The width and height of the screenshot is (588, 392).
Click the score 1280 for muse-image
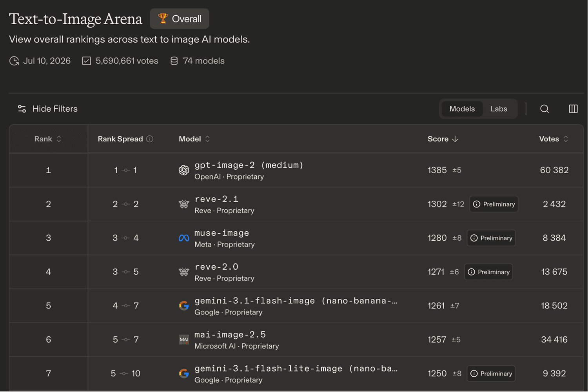[437, 238]
